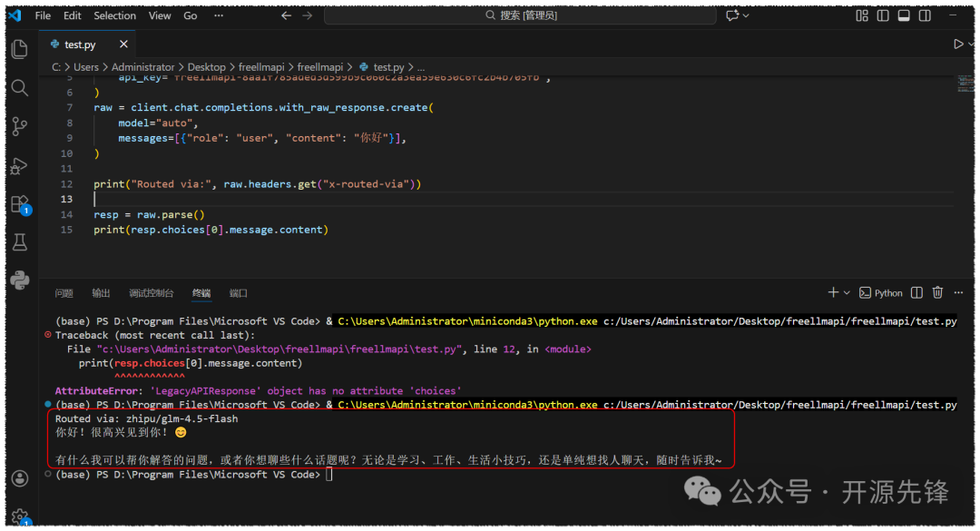The image size is (980, 531).
Task: Open the View menu
Action: click(x=160, y=15)
